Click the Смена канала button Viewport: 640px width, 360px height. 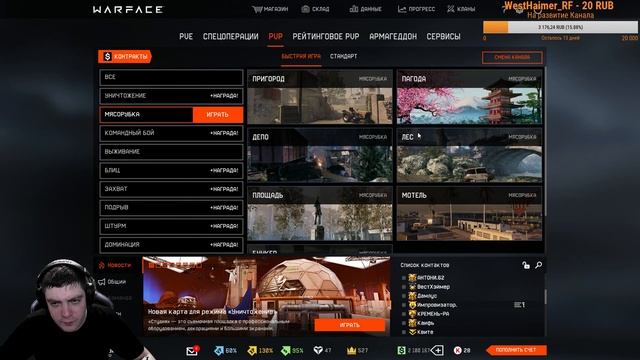coord(512,58)
